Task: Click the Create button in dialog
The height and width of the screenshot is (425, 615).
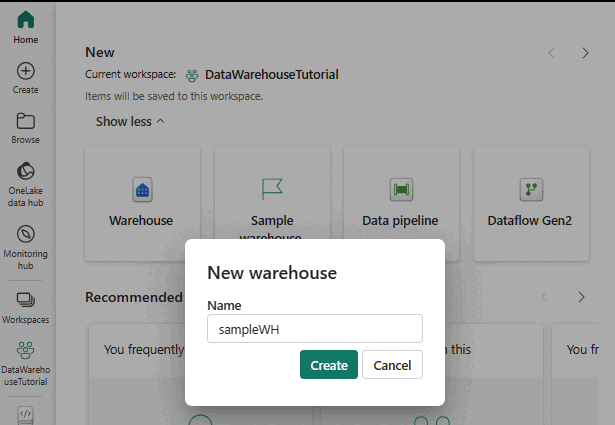Action: pos(329,365)
